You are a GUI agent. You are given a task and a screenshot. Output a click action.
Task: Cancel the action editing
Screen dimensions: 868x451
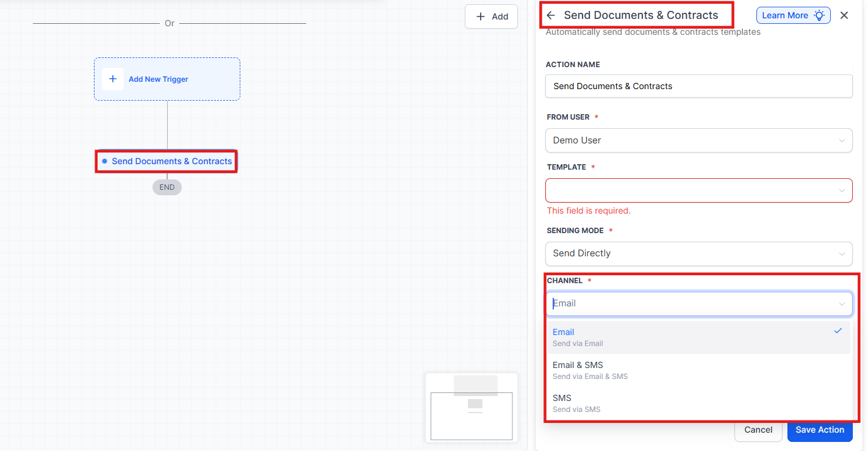point(758,430)
